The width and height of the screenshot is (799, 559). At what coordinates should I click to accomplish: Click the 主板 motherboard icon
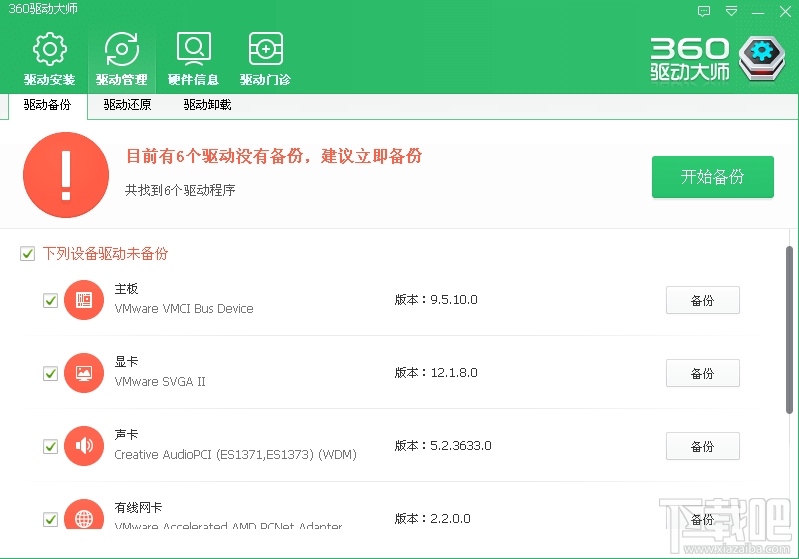(84, 300)
